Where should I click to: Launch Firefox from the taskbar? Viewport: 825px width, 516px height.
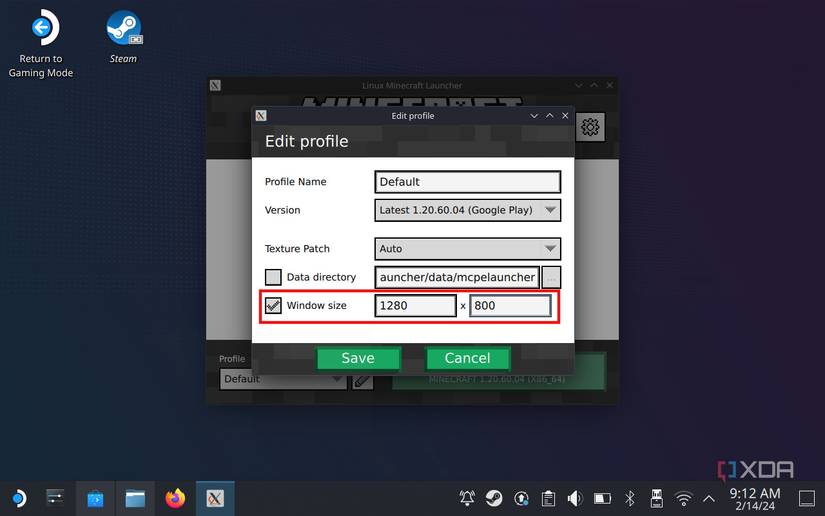[x=175, y=498]
